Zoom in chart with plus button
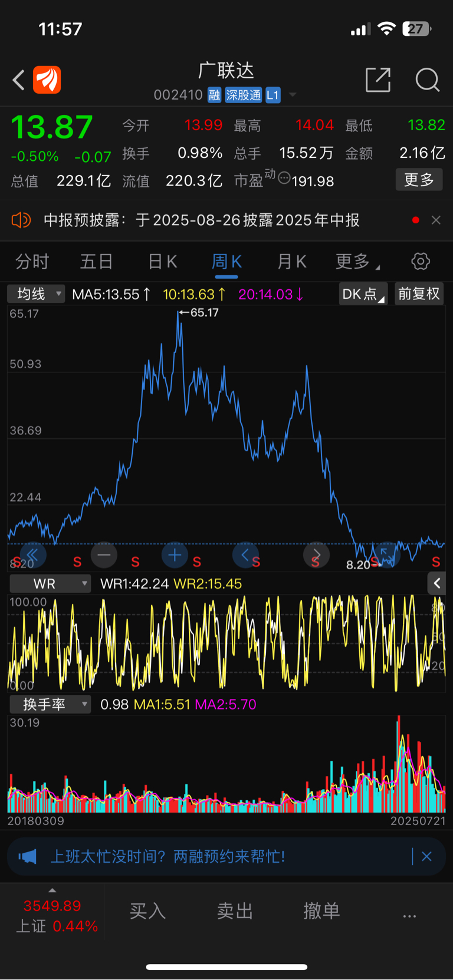Image resolution: width=453 pixels, height=980 pixels. point(175,555)
